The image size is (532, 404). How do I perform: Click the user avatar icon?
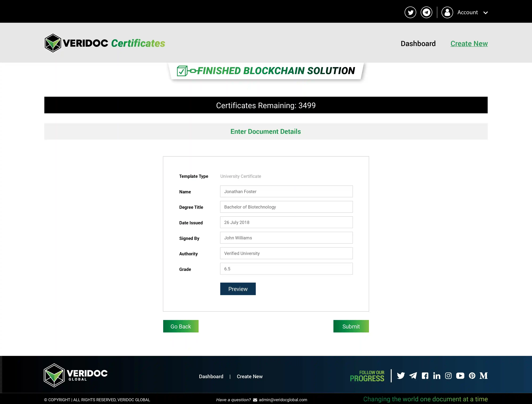tap(447, 12)
